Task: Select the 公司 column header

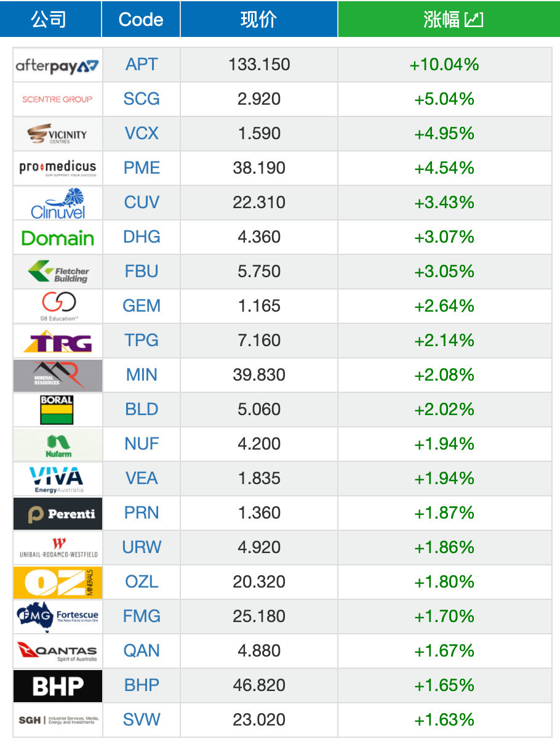Action: pyautogui.click(x=50, y=19)
